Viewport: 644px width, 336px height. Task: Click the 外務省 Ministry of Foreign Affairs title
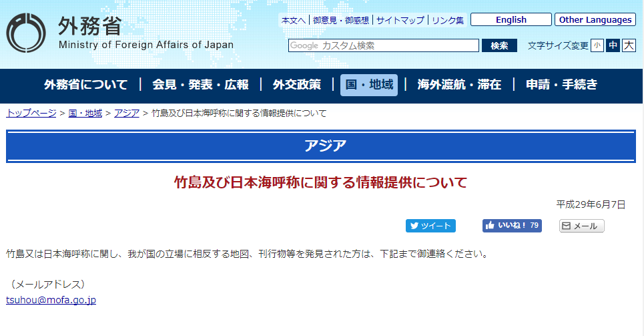coord(145,33)
